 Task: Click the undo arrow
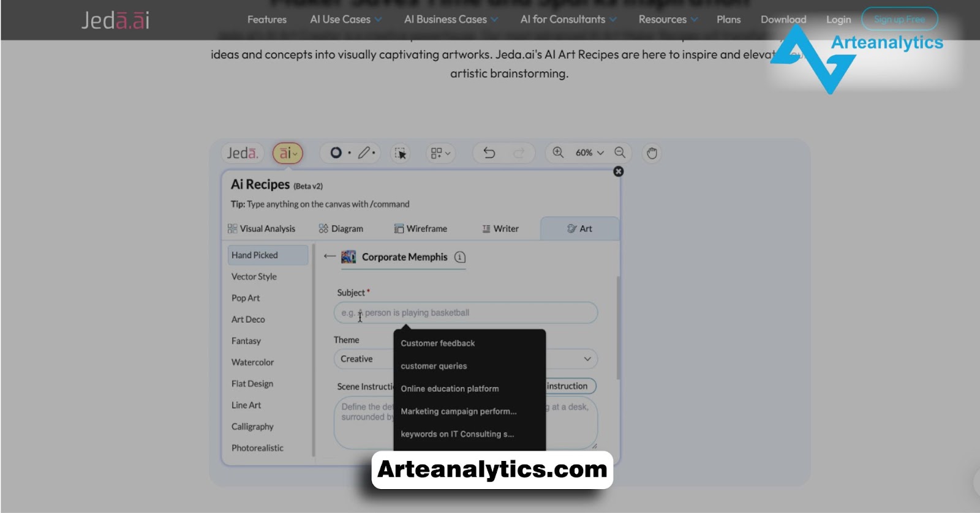489,152
